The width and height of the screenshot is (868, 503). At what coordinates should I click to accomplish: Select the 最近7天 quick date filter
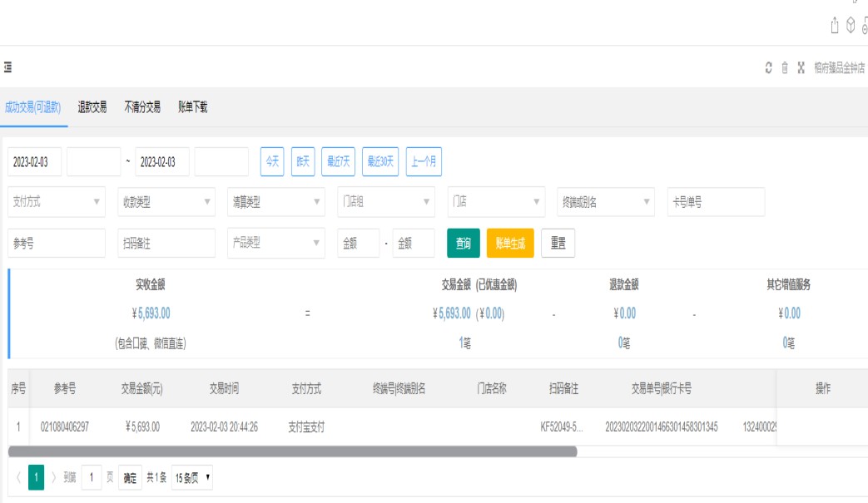[338, 162]
